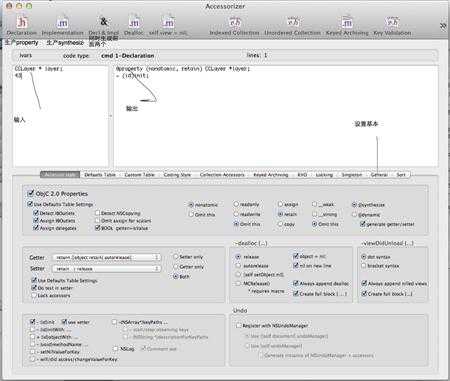Uncheck Assign IBOutlets
Viewport: 450px width, 381px height.
point(36,220)
